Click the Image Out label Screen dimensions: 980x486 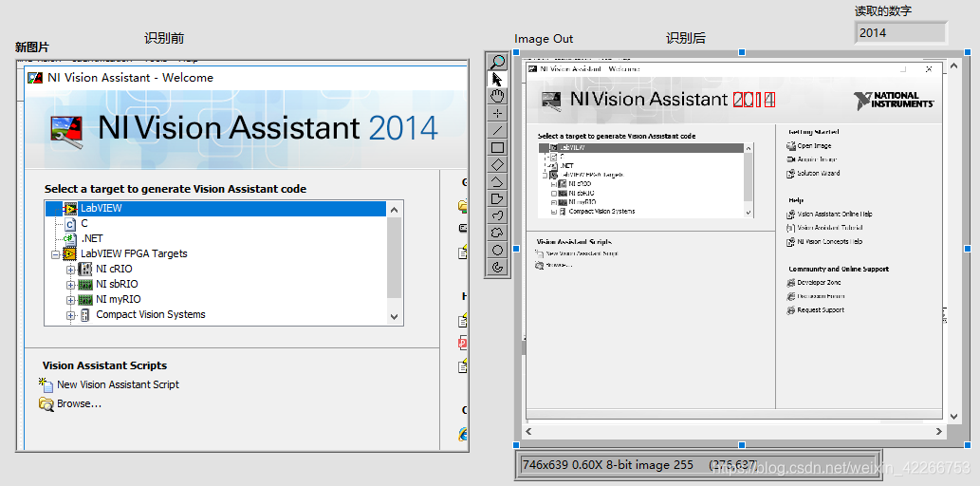544,39
